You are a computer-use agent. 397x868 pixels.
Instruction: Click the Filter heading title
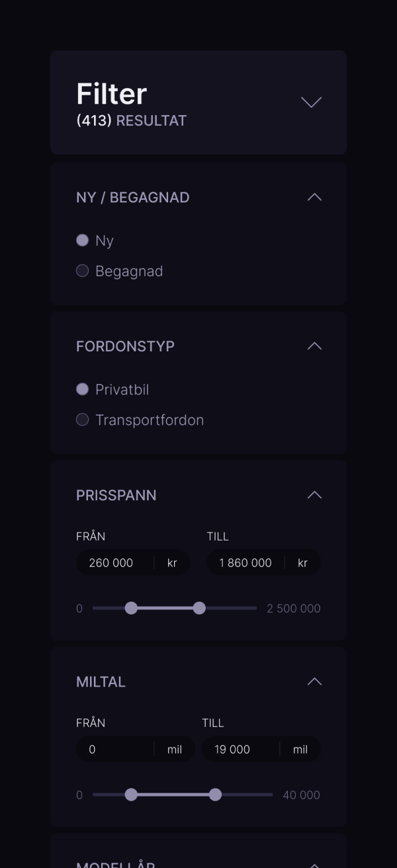click(112, 94)
